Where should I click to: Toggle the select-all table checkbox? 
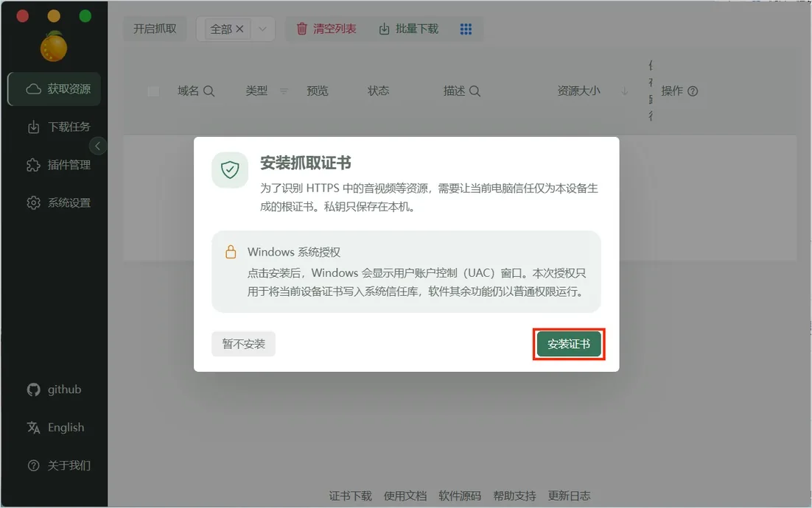pos(153,91)
